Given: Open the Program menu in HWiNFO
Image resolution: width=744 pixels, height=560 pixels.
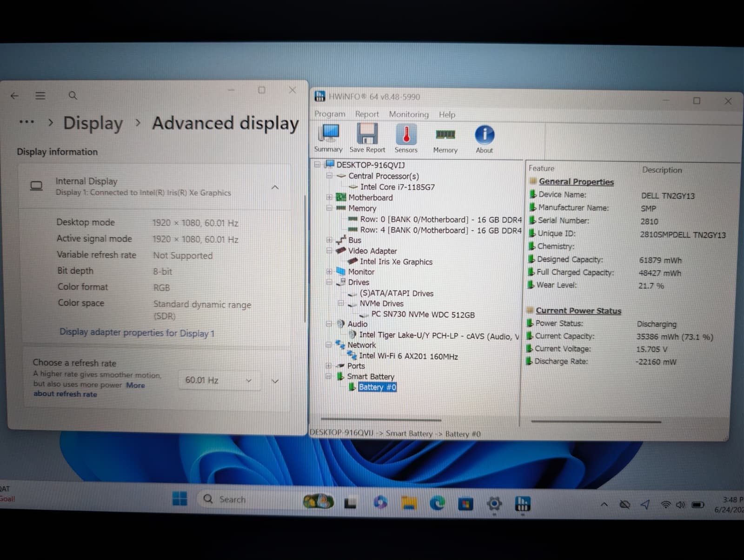Looking at the screenshot, I should (330, 114).
